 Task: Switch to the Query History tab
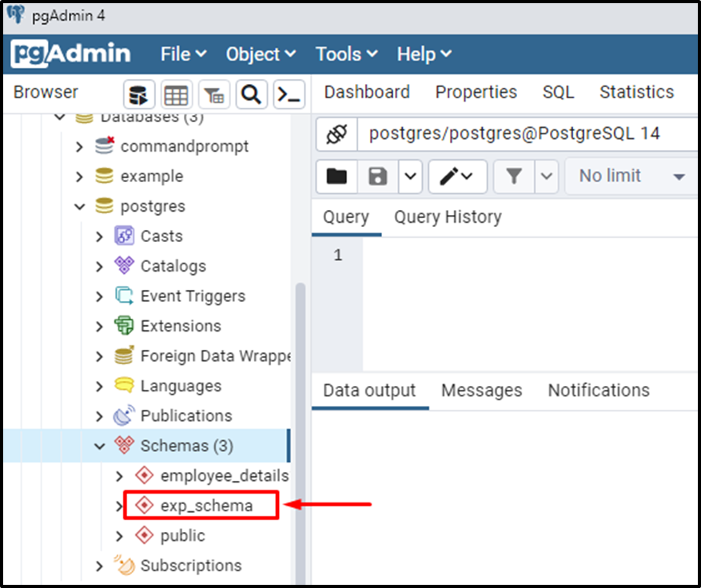448,217
